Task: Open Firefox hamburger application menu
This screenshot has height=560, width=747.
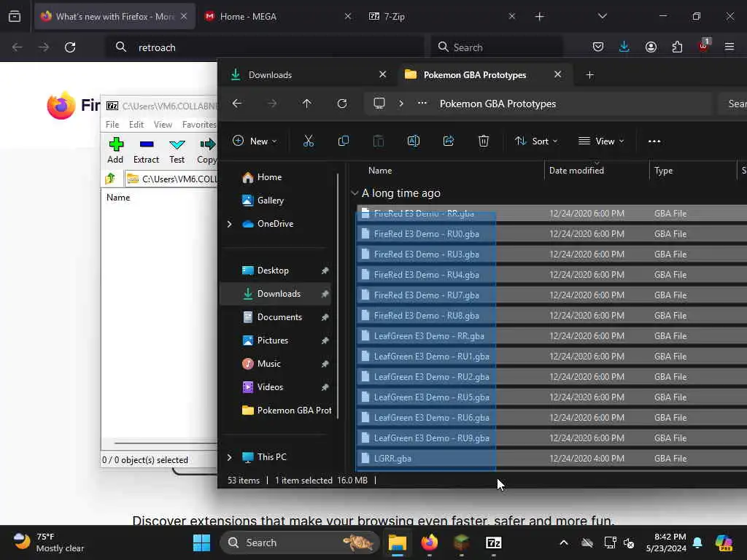Action: tap(729, 47)
